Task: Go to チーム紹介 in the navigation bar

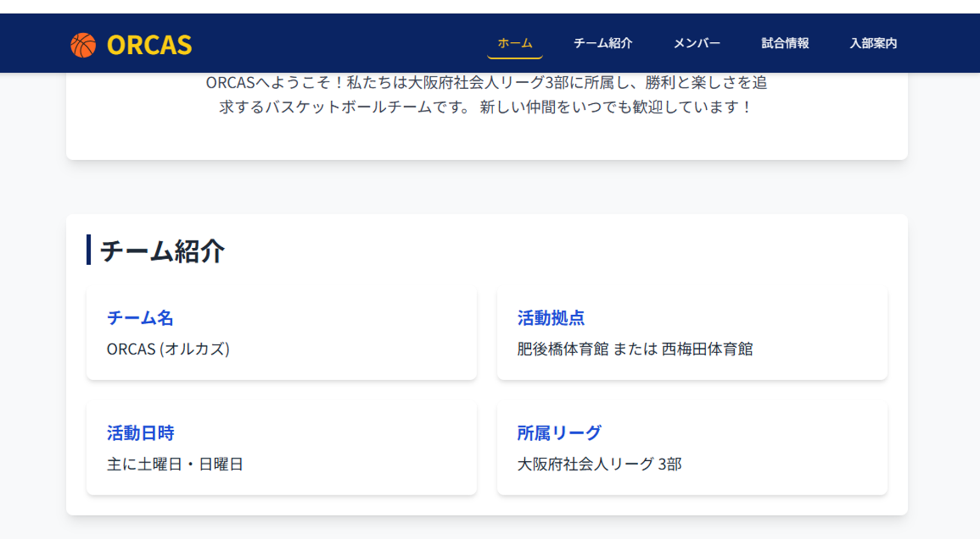Action: click(x=603, y=43)
